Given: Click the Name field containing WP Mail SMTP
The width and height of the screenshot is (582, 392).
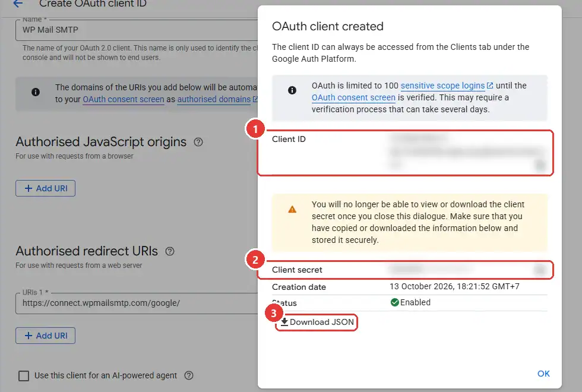Looking at the screenshot, I should [x=137, y=30].
